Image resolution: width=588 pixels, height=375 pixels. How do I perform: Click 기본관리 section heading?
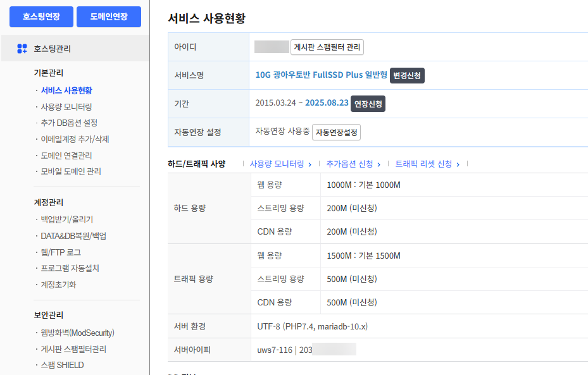pos(48,73)
